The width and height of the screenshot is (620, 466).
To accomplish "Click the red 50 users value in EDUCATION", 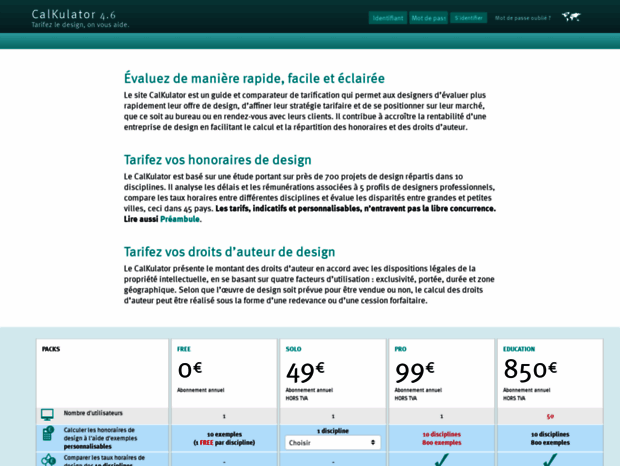I will [550, 416].
